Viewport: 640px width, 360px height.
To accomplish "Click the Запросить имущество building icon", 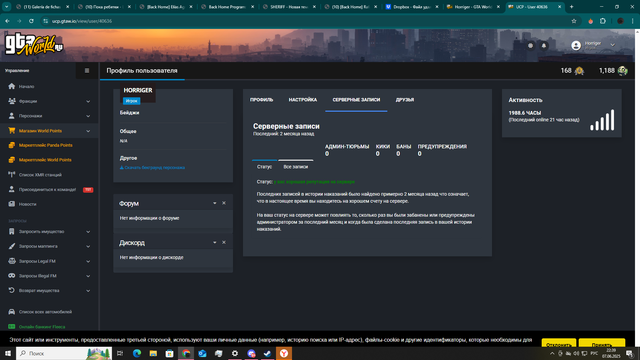I will point(11,231).
